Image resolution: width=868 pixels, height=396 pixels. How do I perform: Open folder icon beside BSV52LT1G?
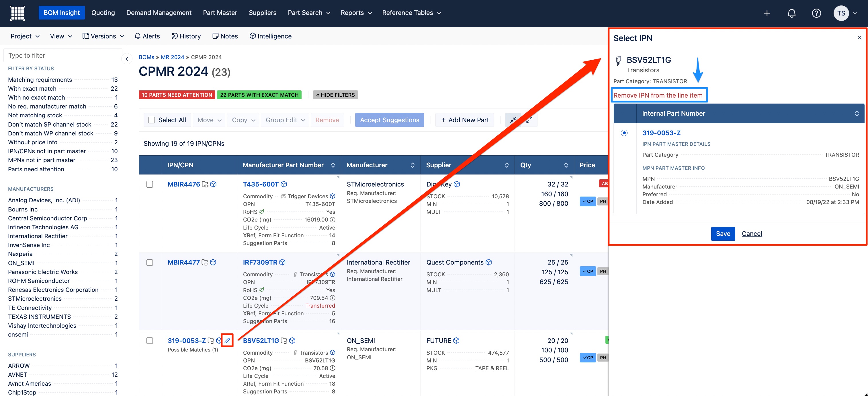coord(284,341)
